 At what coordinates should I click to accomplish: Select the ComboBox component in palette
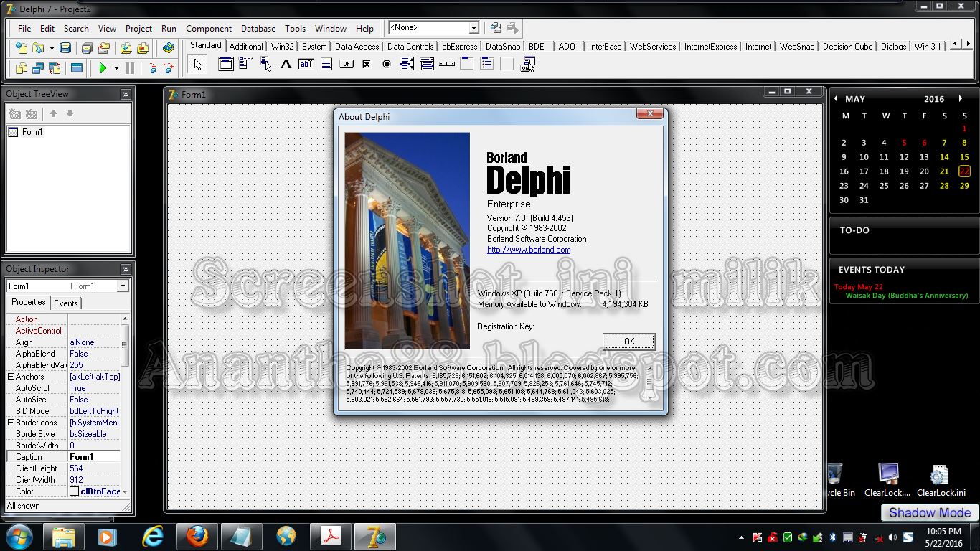pyautogui.click(x=426, y=64)
